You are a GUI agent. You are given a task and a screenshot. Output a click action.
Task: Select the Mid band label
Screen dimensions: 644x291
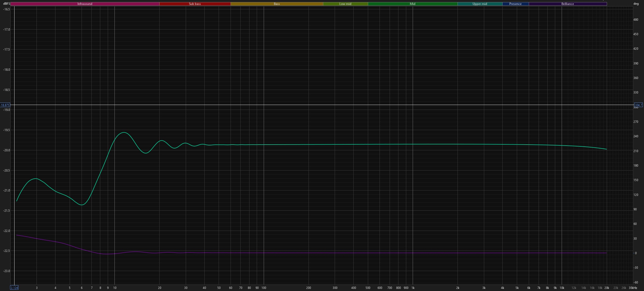413,4
